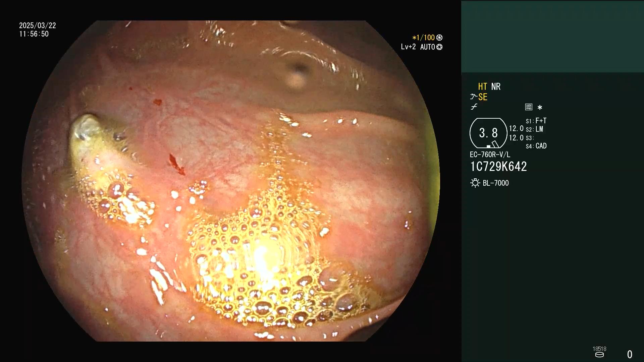Click the AUTO iris mode text
The height and width of the screenshot is (362, 644).
(x=428, y=47)
